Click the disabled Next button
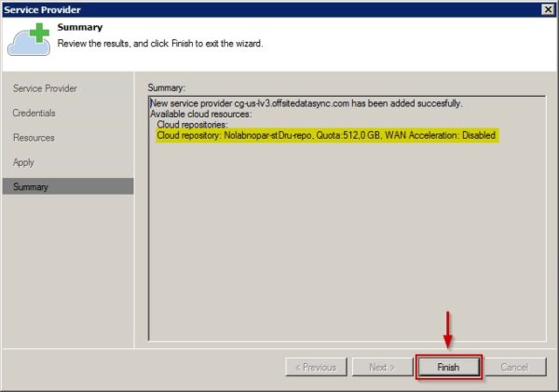Viewport: 559px width, 392px height. point(383,367)
